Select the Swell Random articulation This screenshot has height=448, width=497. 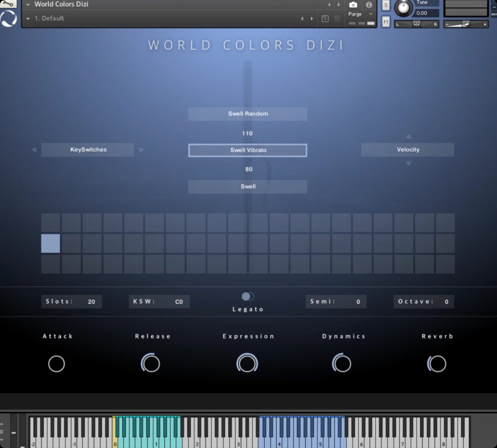click(248, 114)
